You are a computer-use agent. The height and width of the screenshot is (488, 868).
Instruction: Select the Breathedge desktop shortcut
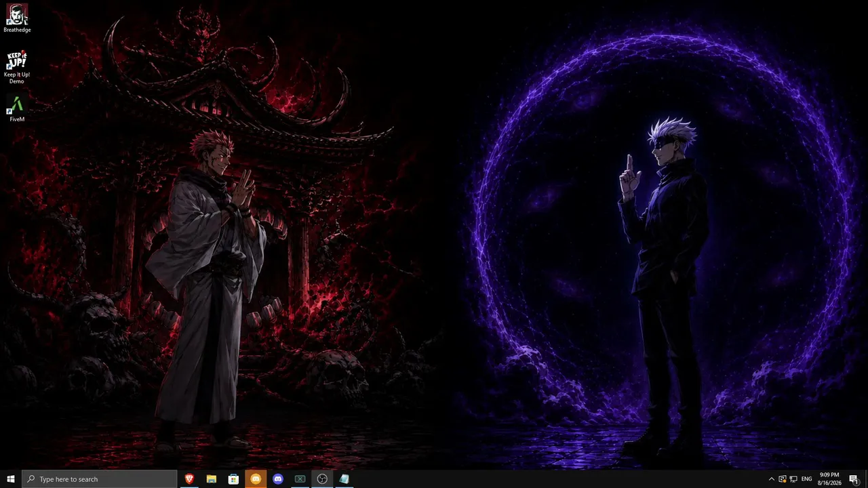point(17,18)
